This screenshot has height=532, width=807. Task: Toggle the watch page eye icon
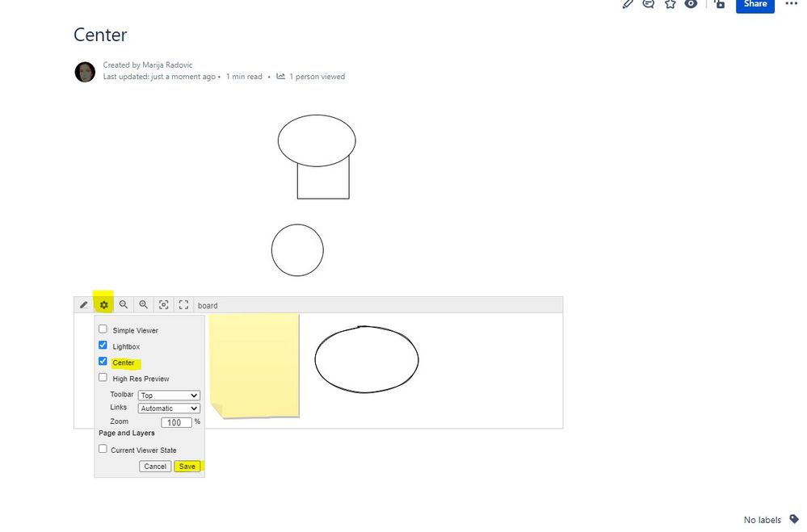tap(691, 4)
